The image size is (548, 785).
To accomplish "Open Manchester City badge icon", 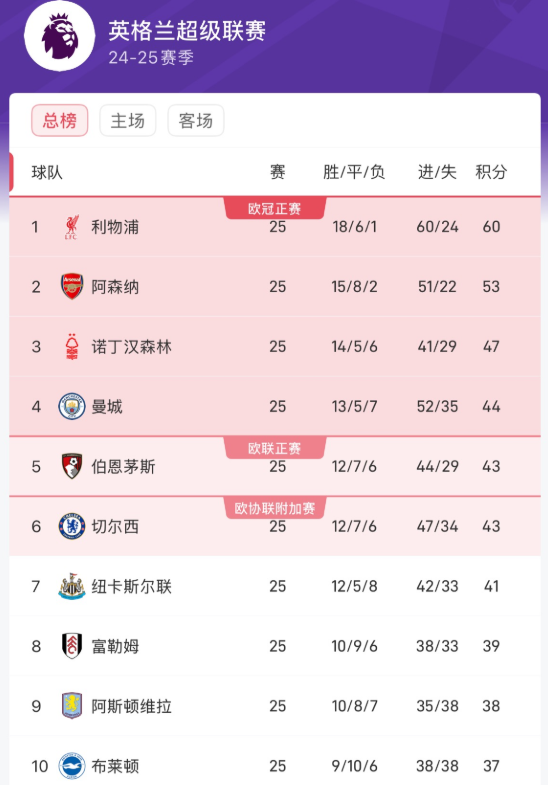I will (72, 406).
